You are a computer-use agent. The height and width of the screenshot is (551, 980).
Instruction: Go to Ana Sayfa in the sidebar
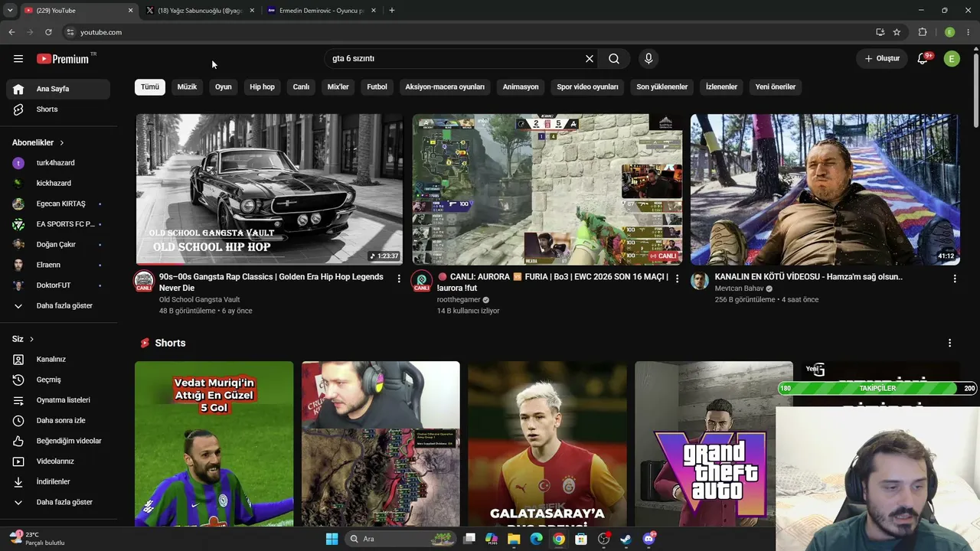coord(58,89)
